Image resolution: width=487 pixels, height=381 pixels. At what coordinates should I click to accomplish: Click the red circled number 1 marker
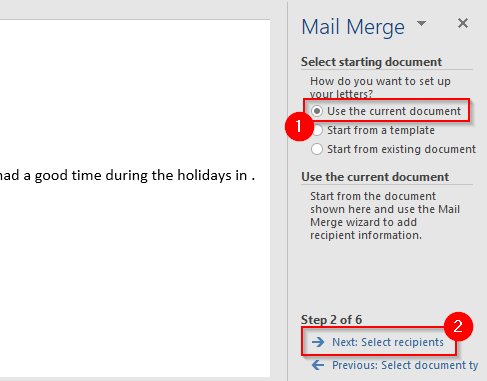coord(299,127)
